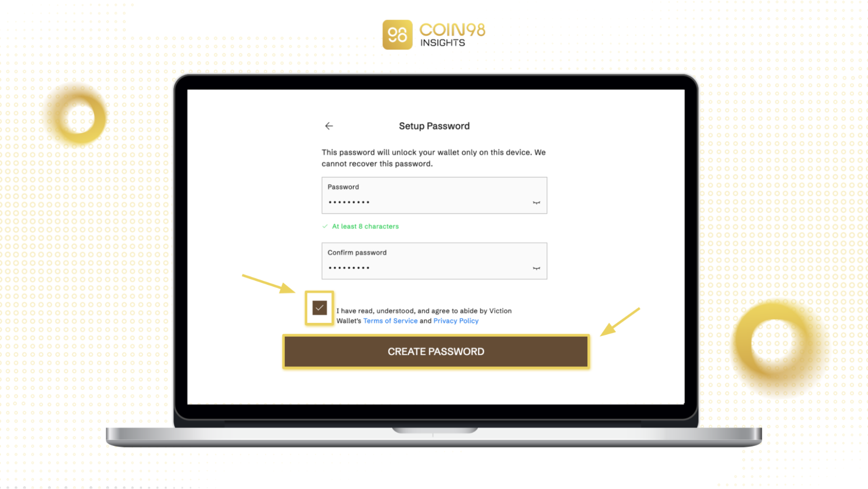This screenshot has width=868, height=489.
Task: Click the Terms of Service checkmark icon
Action: point(320,308)
